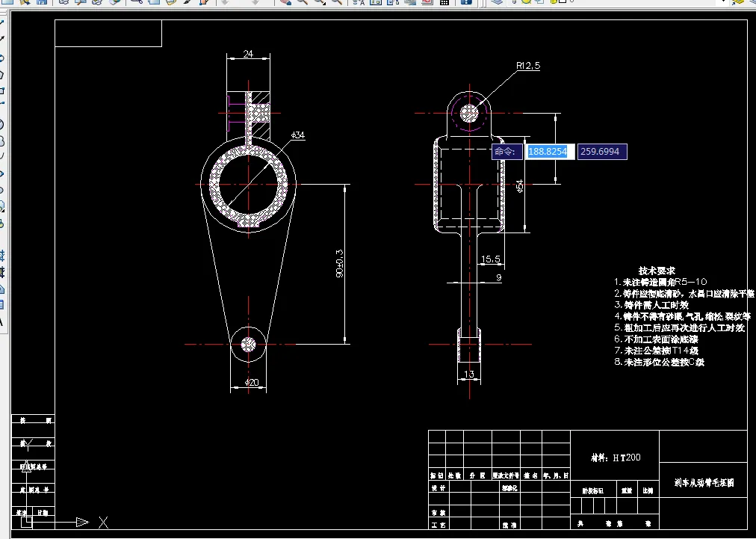The image size is (756, 539).
Task: Select the 24 width dimension text
Action: click(x=248, y=54)
